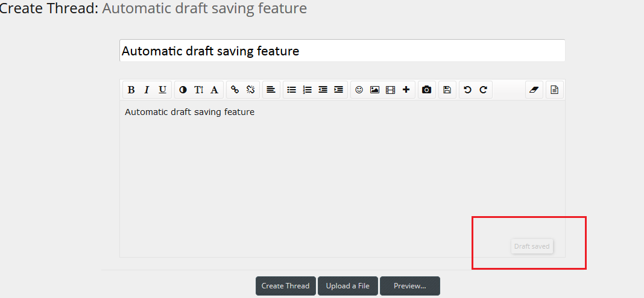Indent the current paragraph
Viewport: 644px width, 298px height.
(338, 90)
